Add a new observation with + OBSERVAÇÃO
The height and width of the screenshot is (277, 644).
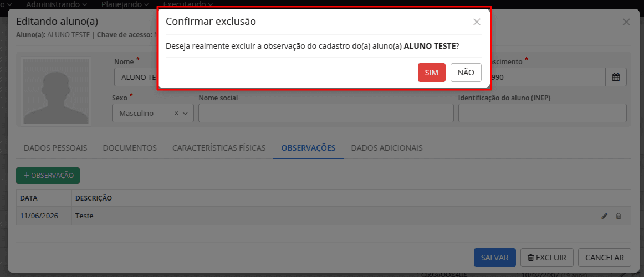(48, 175)
